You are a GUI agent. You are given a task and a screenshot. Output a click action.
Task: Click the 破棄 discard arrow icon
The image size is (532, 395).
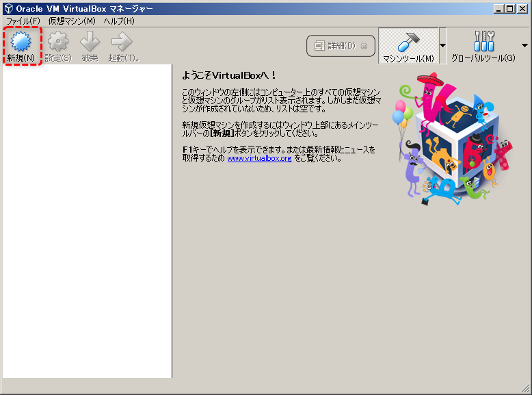[90, 42]
